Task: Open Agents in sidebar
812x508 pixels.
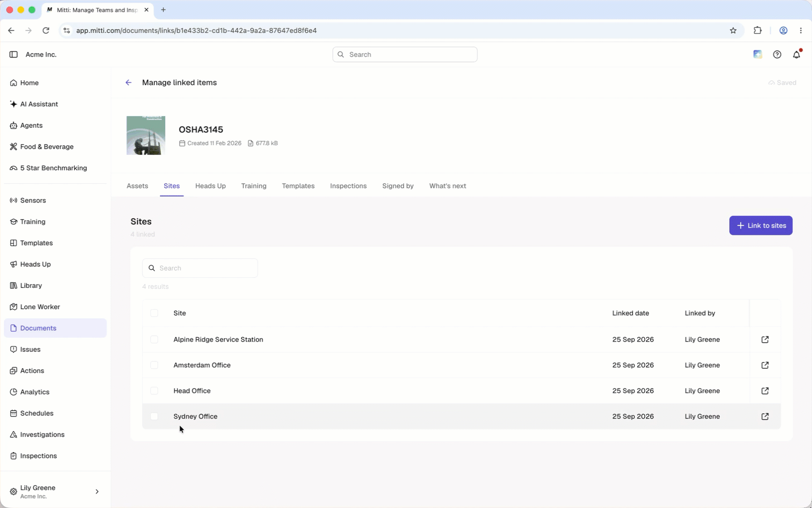Action: (55, 125)
